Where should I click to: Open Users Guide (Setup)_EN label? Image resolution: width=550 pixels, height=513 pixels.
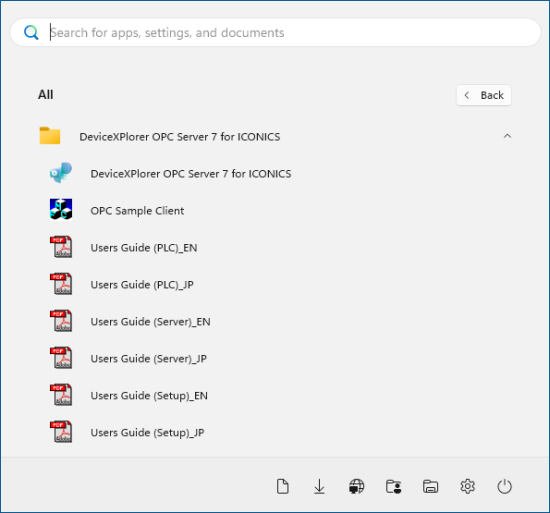149,396
